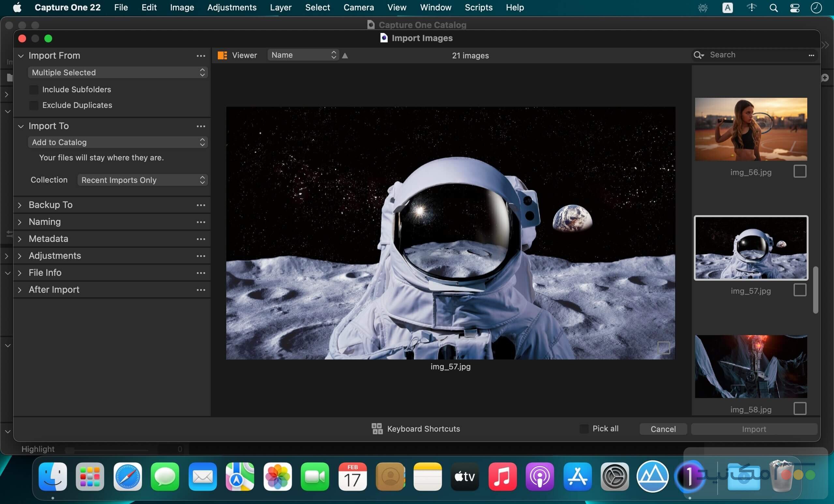Expand the Backup To section
Image resolution: width=834 pixels, height=504 pixels.
click(x=20, y=205)
